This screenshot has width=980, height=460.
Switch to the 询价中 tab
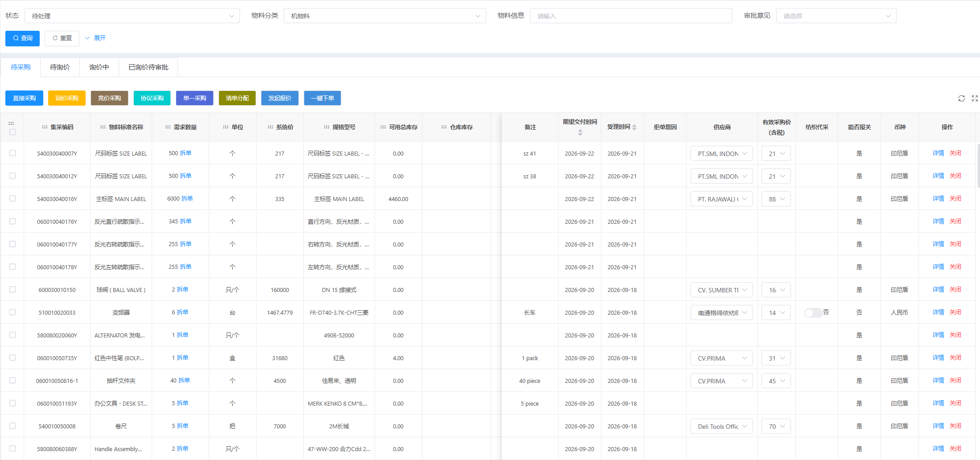[99, 67]
